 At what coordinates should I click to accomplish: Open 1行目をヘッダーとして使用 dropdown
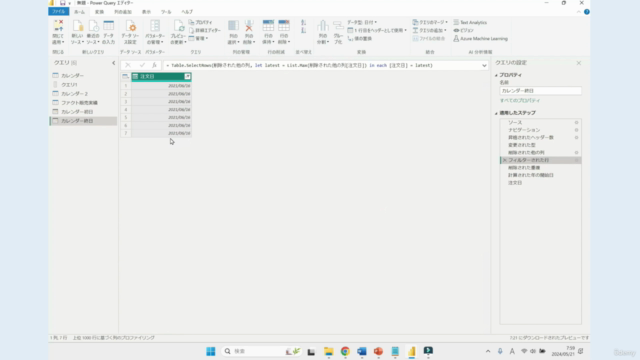pos(377,30)
